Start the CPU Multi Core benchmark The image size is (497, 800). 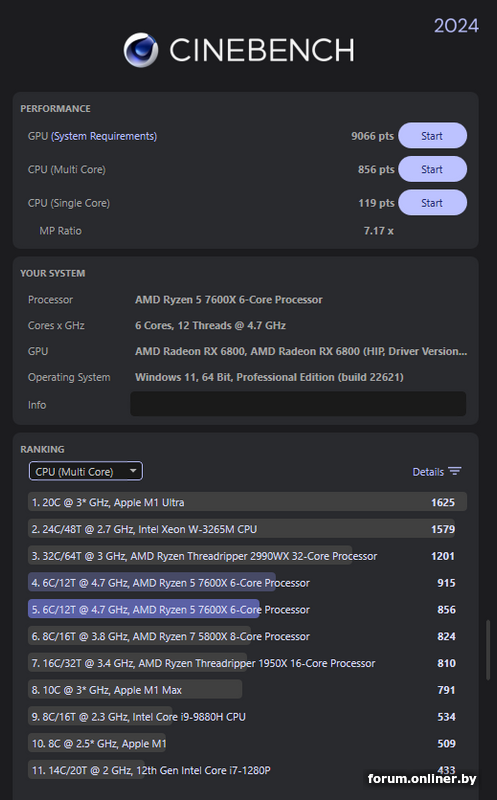point(432,169)
